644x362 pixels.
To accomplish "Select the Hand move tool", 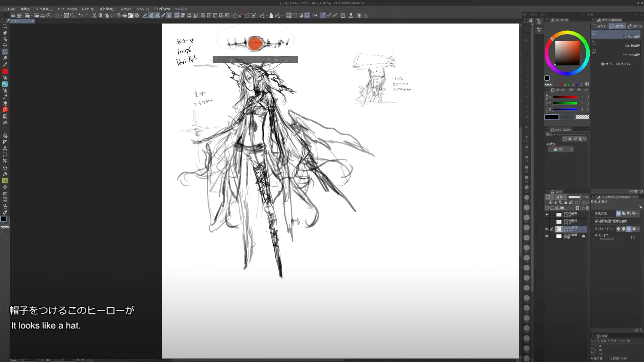I will tap(5, 33).
